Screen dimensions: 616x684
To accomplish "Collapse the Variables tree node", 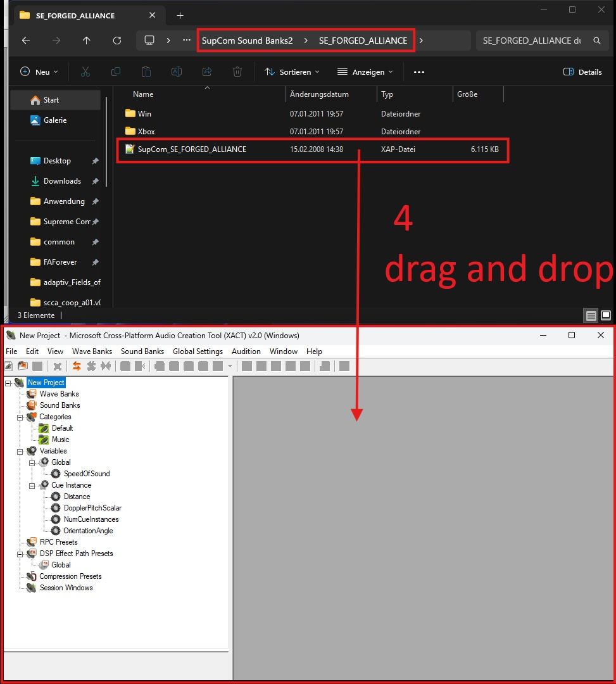I will pyautogui.click(x=20, y=452).
